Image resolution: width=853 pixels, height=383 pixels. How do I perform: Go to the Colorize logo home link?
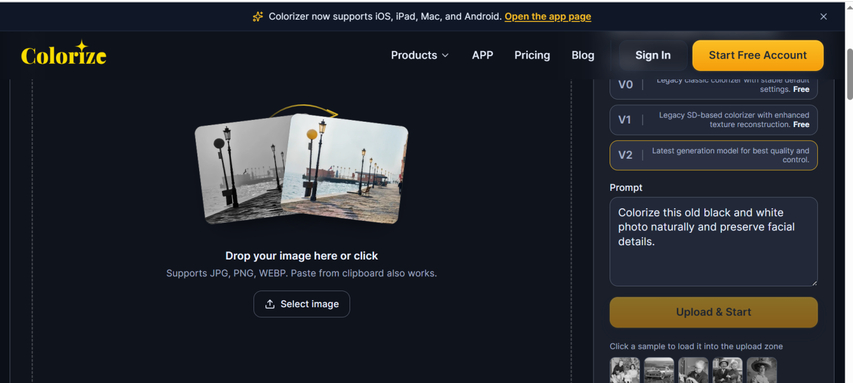tap(64, 54)
